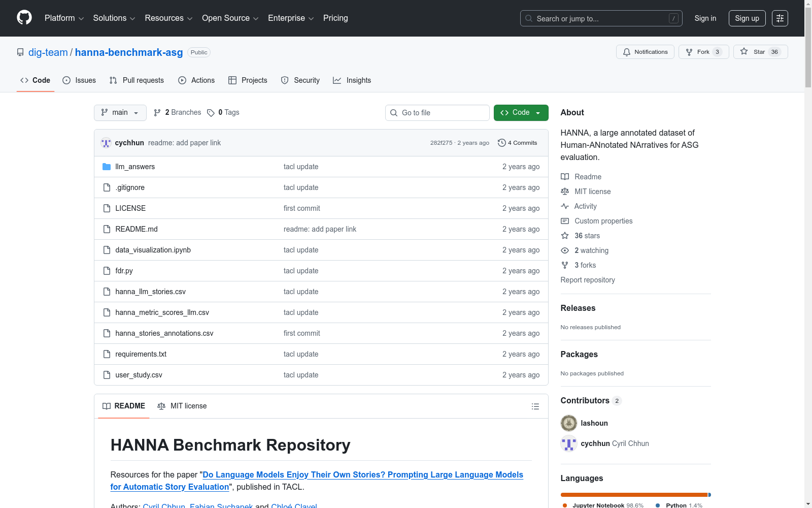
Task: Select the fork icon beside 3 forks
Action: pos(565,265)
